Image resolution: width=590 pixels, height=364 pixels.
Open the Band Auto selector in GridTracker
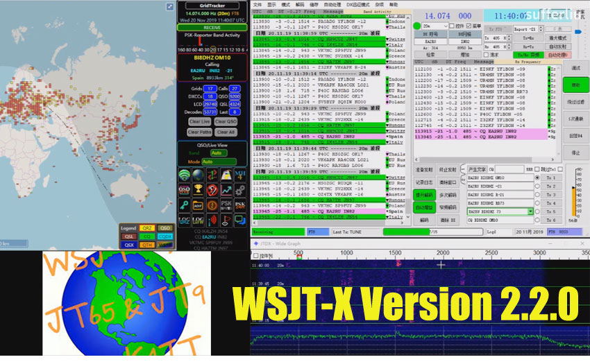(x=218, y=153)
